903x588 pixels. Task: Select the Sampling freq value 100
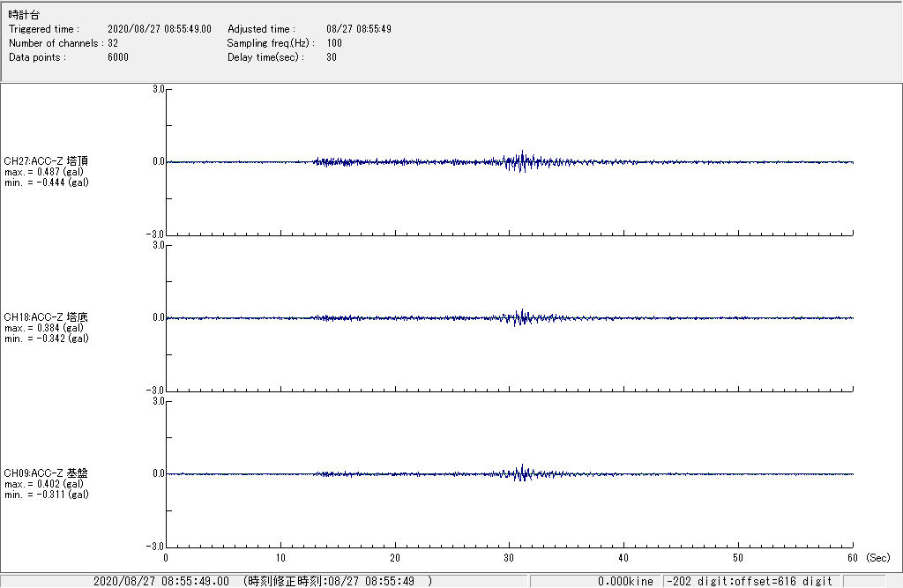point(334,43)
